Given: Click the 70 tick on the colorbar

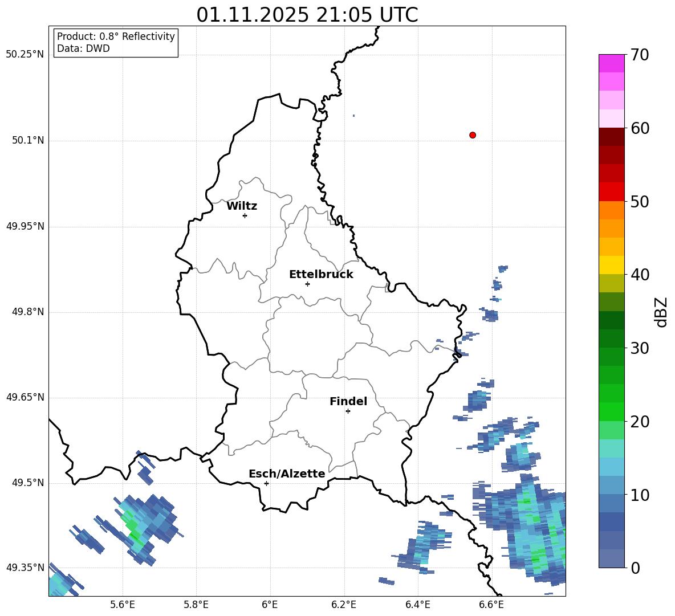Looking at the screenshot, I should click(640, 55).
